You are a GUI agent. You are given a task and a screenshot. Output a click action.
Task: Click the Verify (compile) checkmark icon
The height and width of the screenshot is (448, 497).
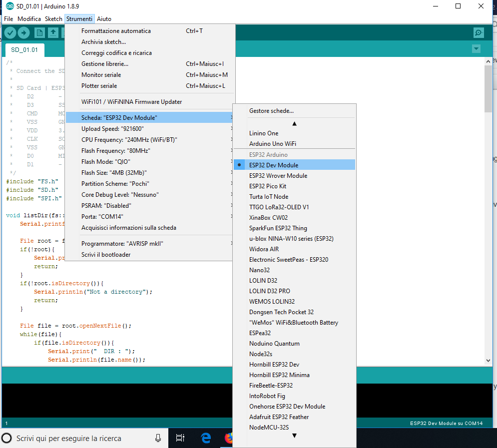coord(10,32)
